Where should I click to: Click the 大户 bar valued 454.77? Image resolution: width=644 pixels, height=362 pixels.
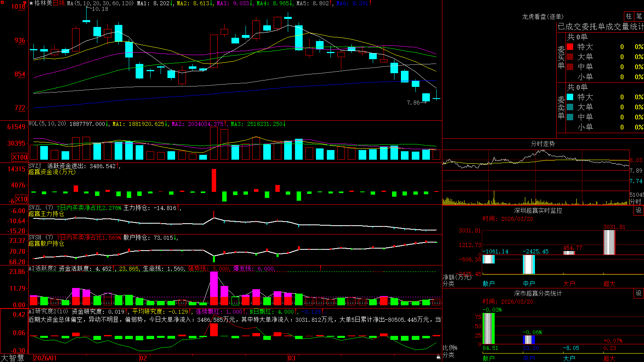[x=569, y=253]
